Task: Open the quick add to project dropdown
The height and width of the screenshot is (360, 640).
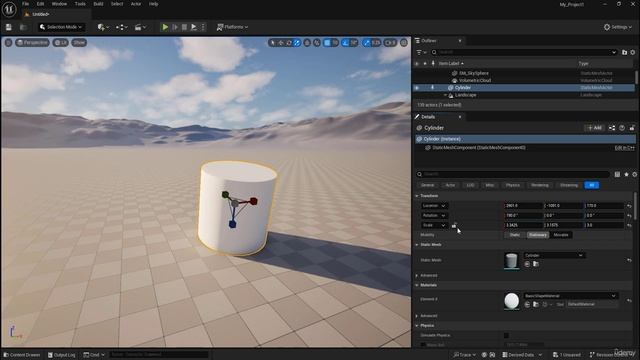Action: (103, 27)
